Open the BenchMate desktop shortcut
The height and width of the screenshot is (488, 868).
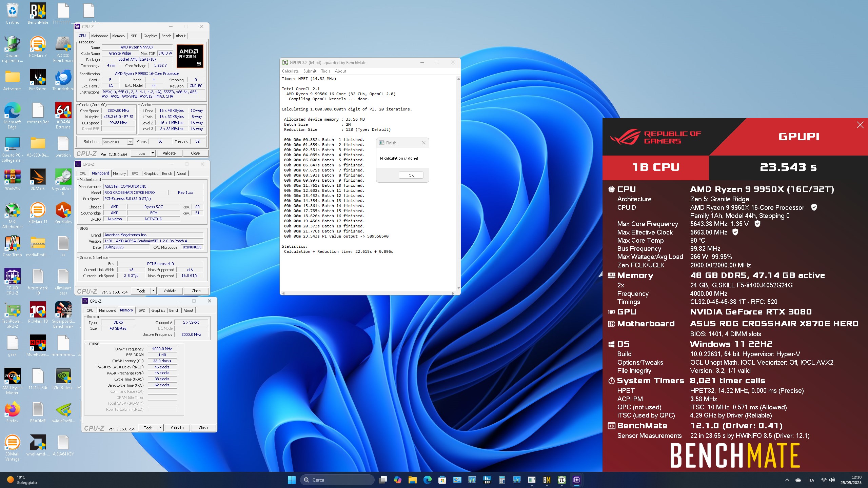[x=38, y=14]
